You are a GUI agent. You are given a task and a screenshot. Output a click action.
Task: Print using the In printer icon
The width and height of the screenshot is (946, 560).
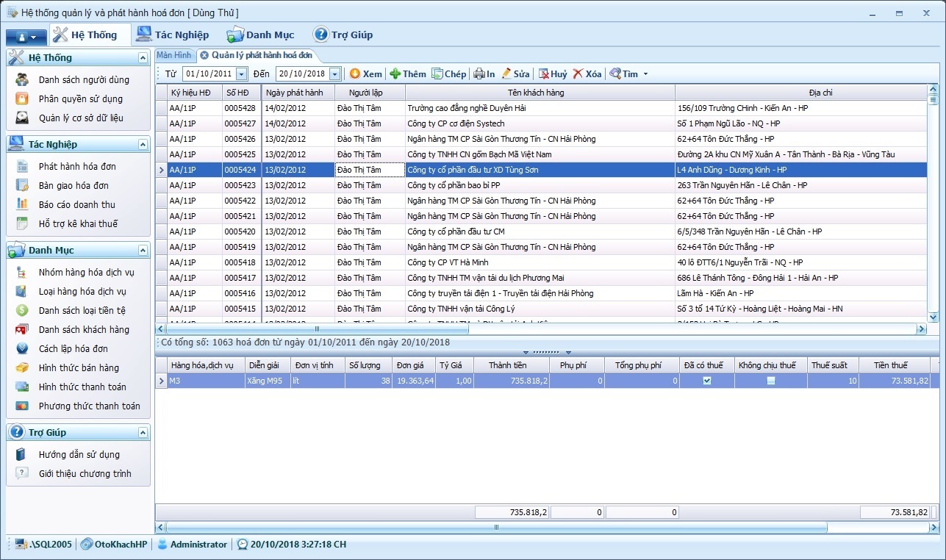(x=479, y=73)
